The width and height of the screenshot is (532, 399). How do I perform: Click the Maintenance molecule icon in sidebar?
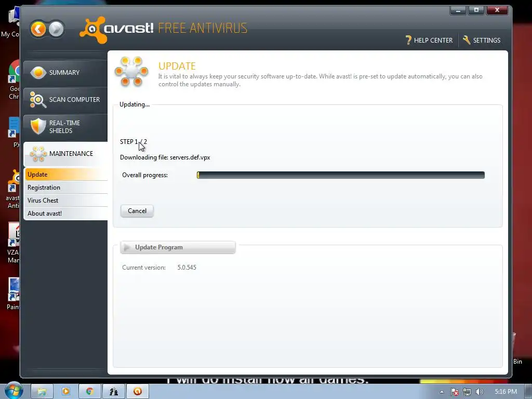(x=38, y=154)
